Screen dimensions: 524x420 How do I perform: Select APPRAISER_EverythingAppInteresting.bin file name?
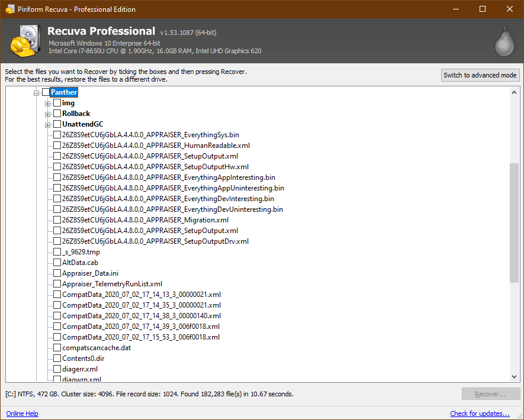tap(169, 177)
